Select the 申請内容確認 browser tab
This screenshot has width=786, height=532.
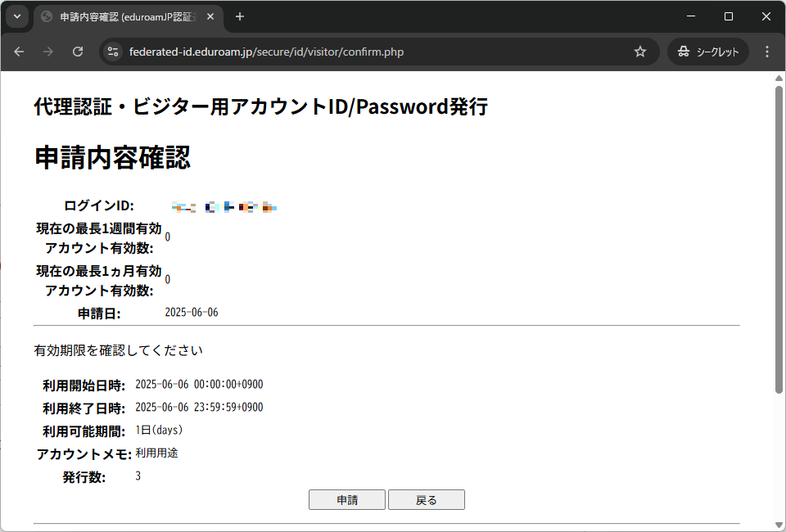coord(123,17)
